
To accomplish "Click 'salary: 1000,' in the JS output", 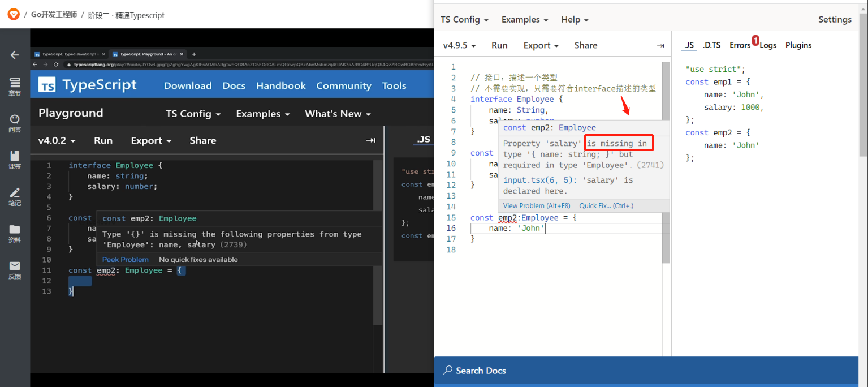I will pyautogui.click(x=734, y=107).
